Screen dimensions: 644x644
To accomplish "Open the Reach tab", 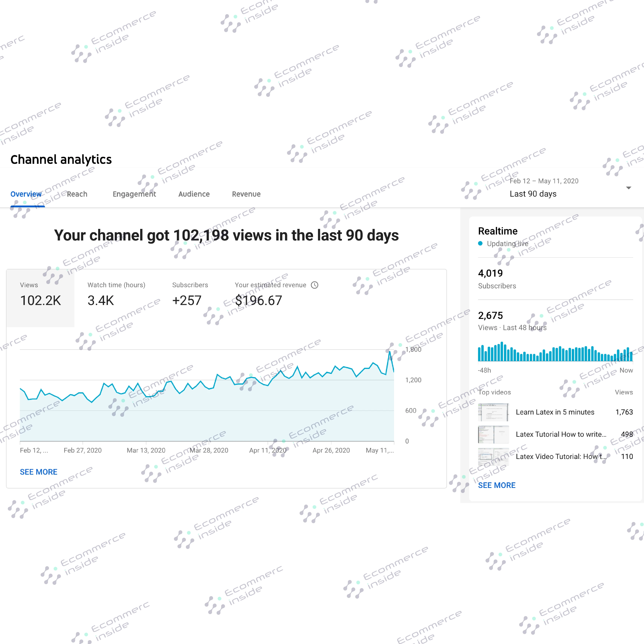I will pos(77,194).
